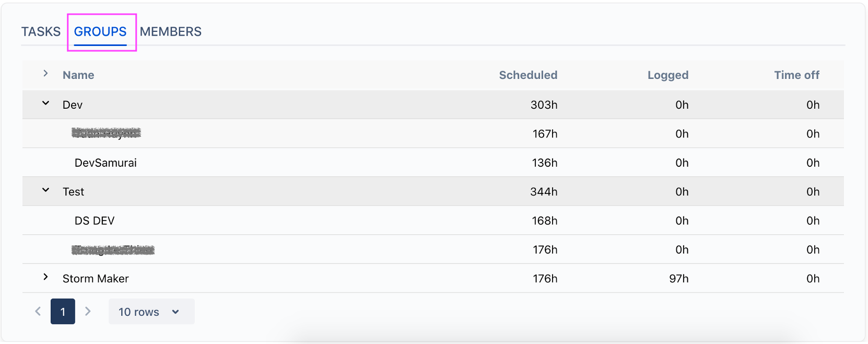Click the Logged column header
This screenshot has height=344, width=868.
pos(667,75)
